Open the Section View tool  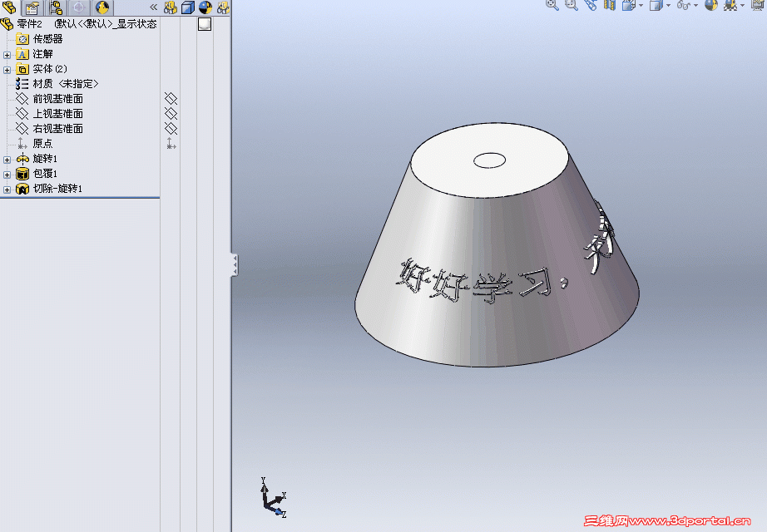610,6
